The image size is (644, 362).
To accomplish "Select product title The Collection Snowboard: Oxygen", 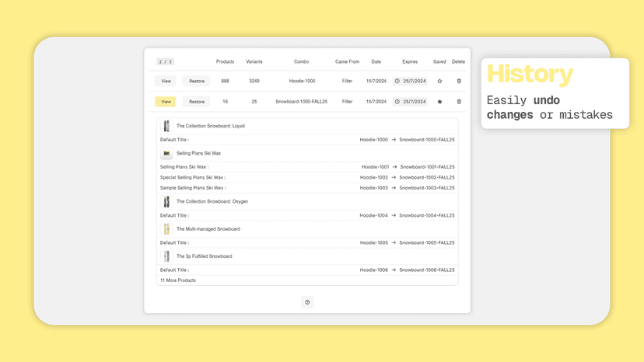I will pyautogui.click(x=212, y=201).
